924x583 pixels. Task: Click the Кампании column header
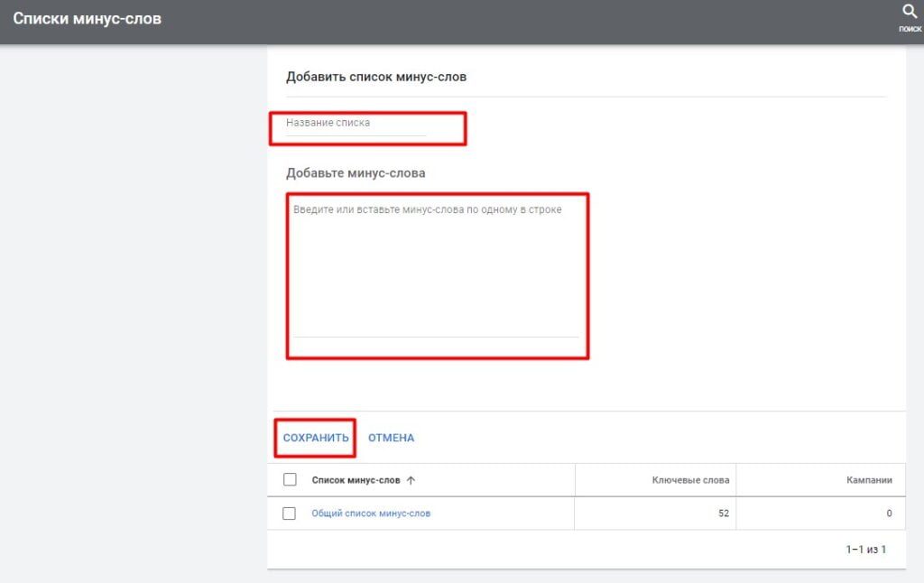coord(869,480)
